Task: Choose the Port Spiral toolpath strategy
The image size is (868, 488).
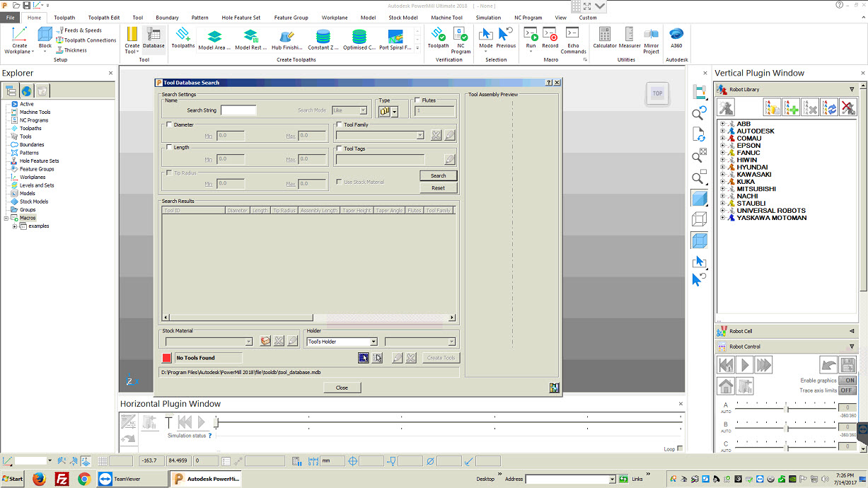Action: (x=395, y=40)
